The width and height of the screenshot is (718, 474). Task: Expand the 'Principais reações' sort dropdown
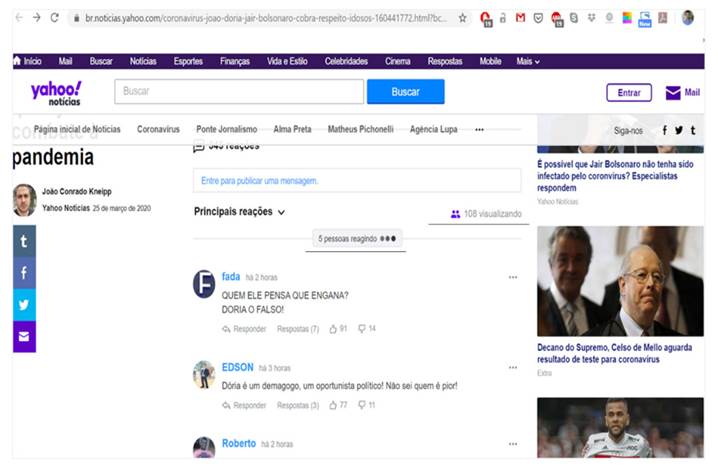240,212
